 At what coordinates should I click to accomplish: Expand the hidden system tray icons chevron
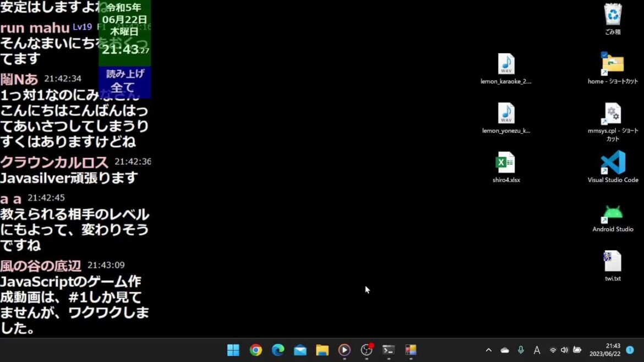pos(488,350)
